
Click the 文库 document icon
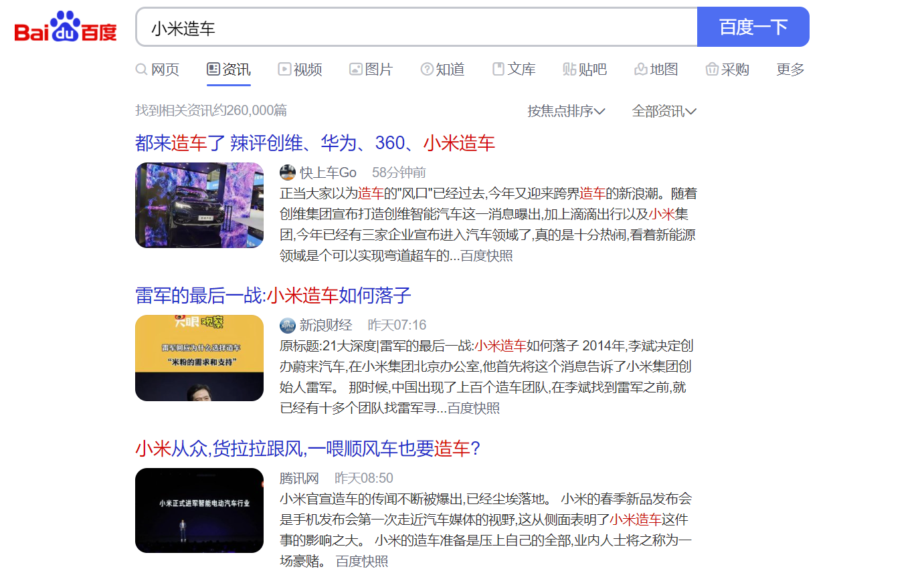pos(498,69)
